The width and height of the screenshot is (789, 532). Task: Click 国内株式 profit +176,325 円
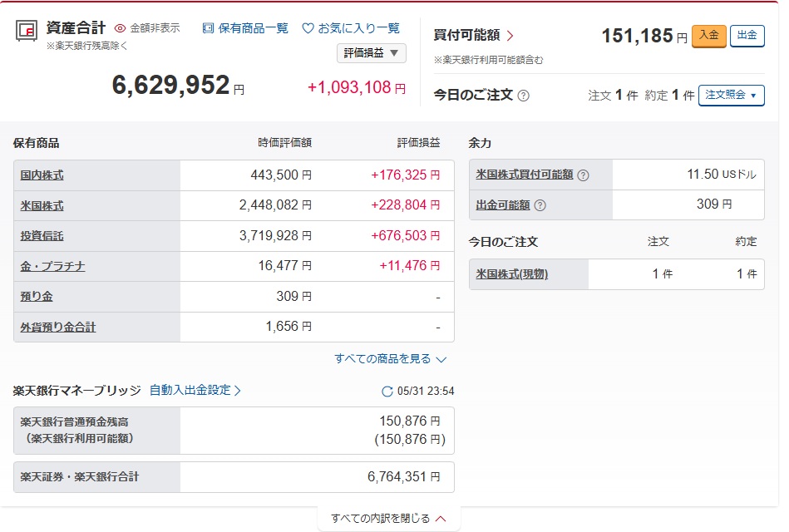[405, 175]
